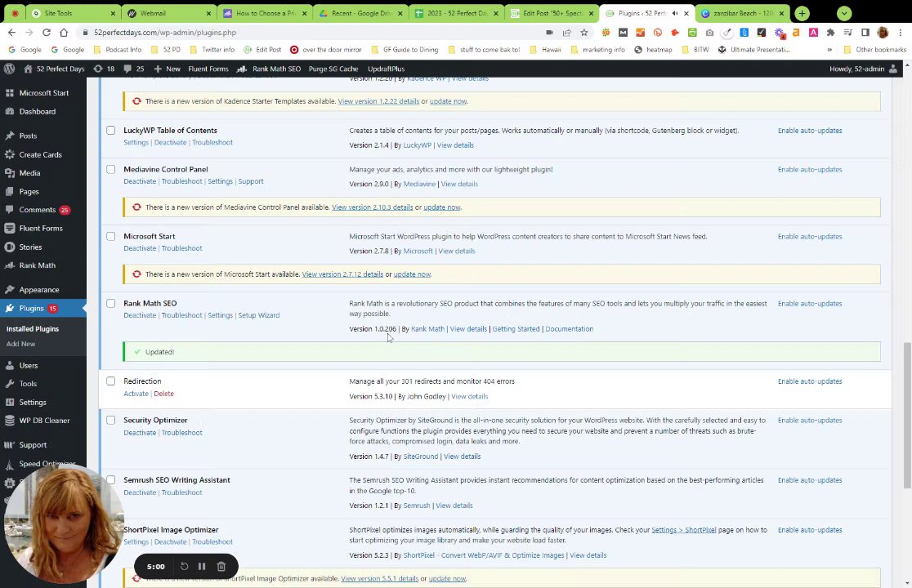Image resolution: width=912 pixels, height=588 pixels.
Task: Show more bookmarks with the chevron
Action: 829,50
